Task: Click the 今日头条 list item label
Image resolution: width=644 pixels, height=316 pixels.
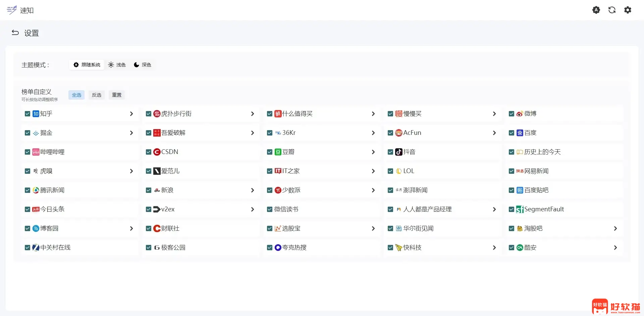Action: pyautogui.click(x=52, y=209)
